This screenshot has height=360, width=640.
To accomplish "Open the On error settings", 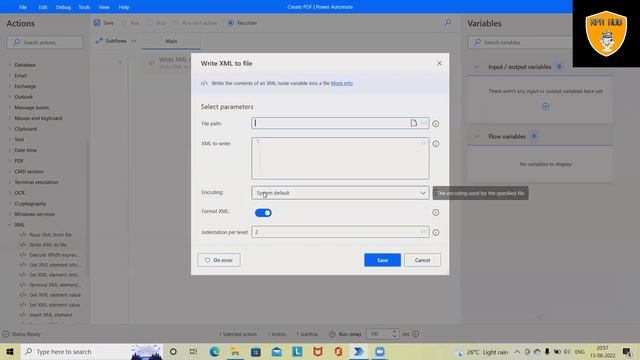I will 219,260.
